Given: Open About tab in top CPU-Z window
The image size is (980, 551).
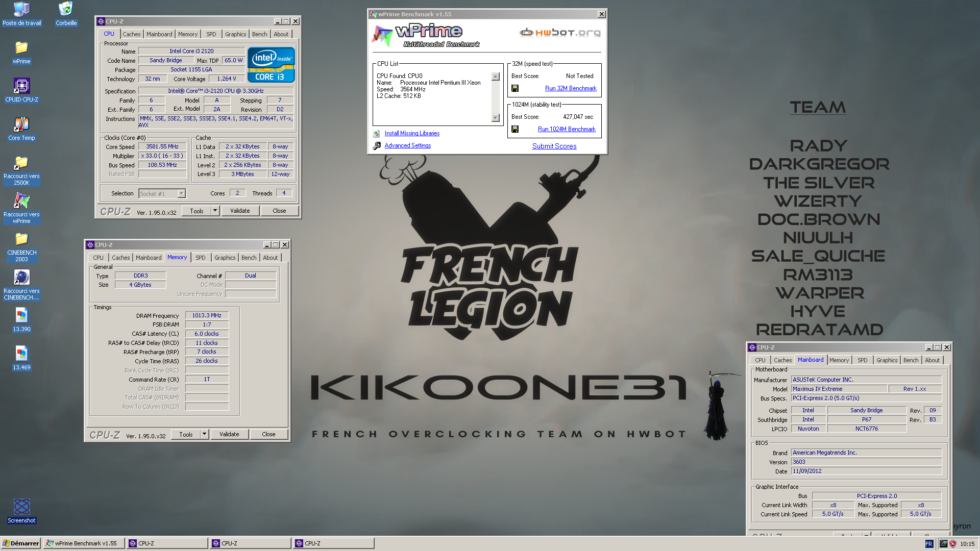Looking at the screenshot, I should tap(281, 34).
